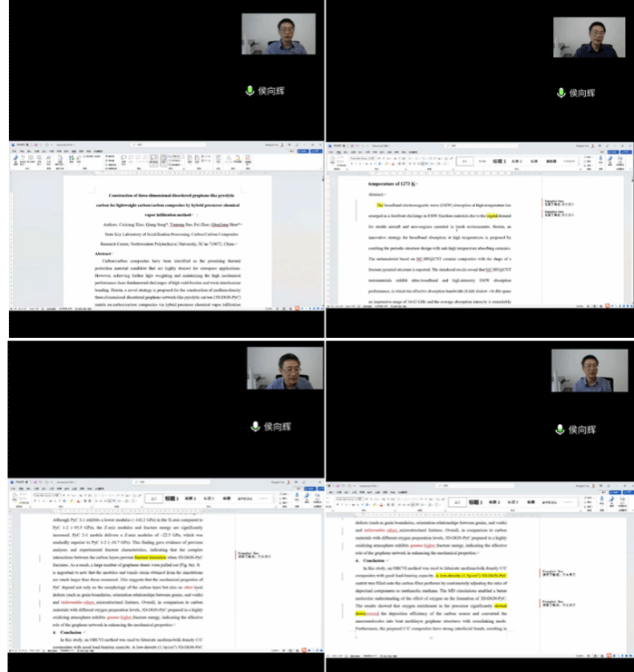Click the Paste icon in the top-right Word window

(x=331, y=162)
